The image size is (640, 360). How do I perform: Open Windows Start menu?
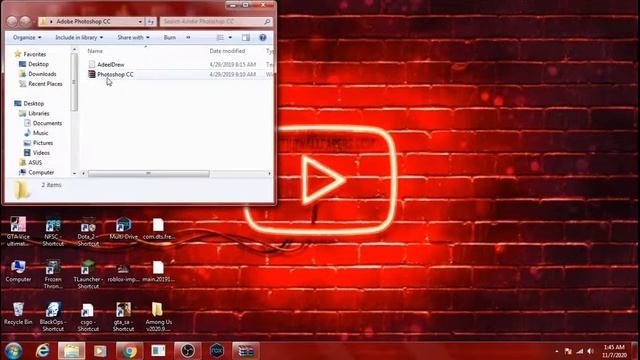[x=13, y=351]
